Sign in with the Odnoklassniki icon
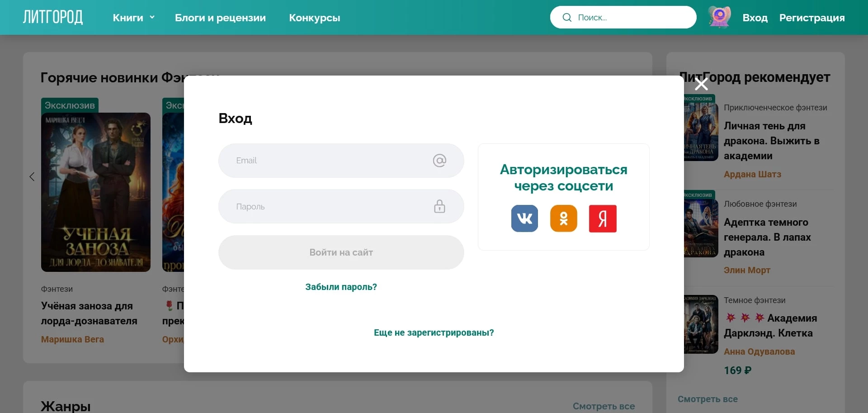 (563, 218)
